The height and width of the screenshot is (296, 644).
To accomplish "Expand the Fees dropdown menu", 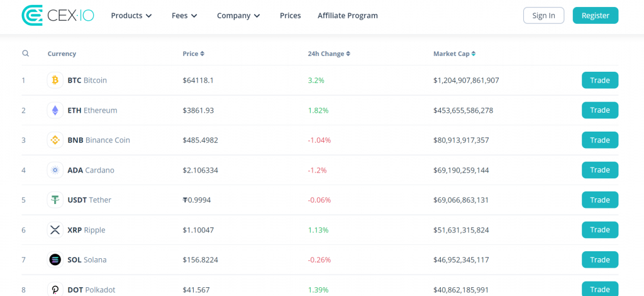I will [184, 16].
